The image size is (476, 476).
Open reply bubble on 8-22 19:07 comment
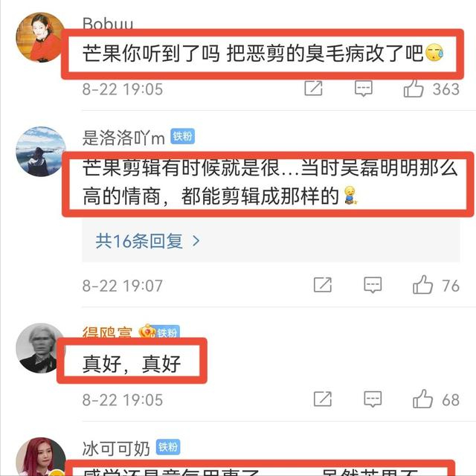373,285
